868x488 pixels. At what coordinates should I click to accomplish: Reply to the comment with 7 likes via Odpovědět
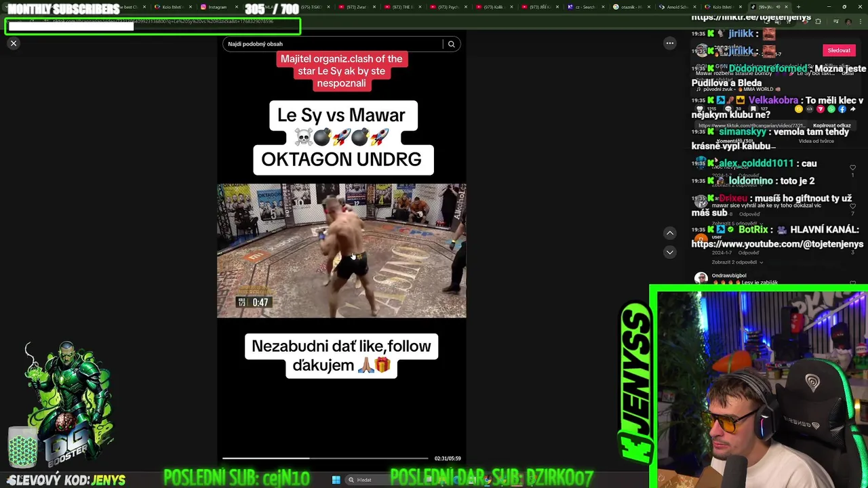(x=749, y=214)
